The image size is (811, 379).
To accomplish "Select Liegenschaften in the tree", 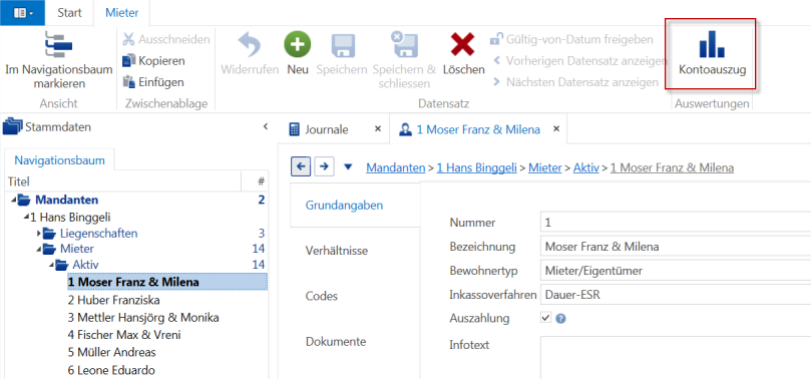I will (x=98, y=233).
